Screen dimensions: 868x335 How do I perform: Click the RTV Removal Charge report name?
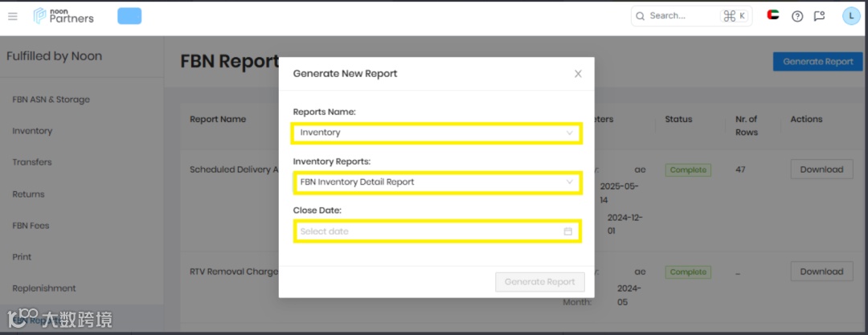234,272
